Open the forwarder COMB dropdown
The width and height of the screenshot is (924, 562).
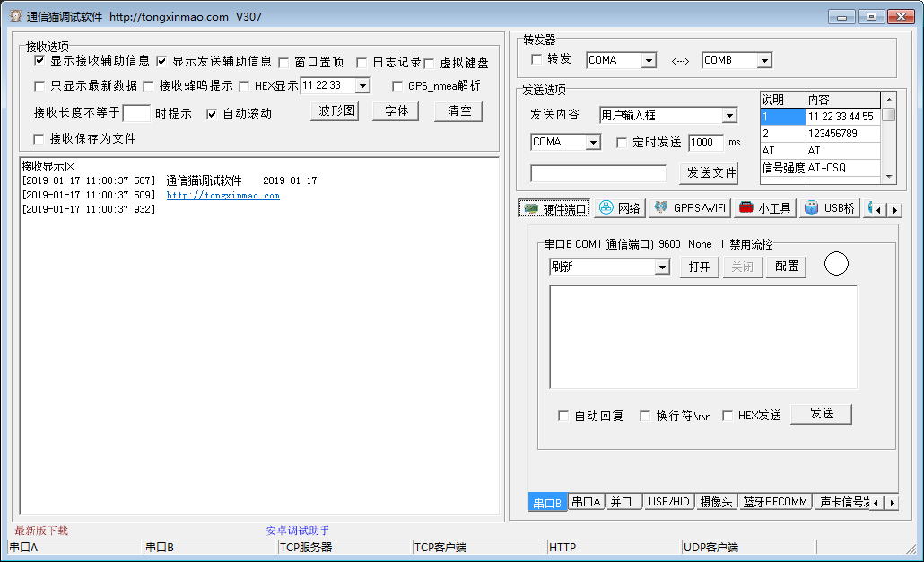764,60
